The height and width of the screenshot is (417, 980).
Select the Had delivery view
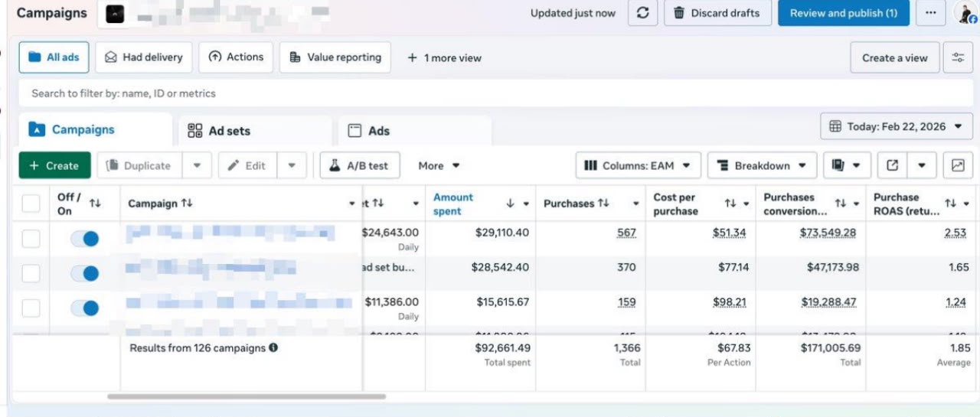(x=144, y=57)
